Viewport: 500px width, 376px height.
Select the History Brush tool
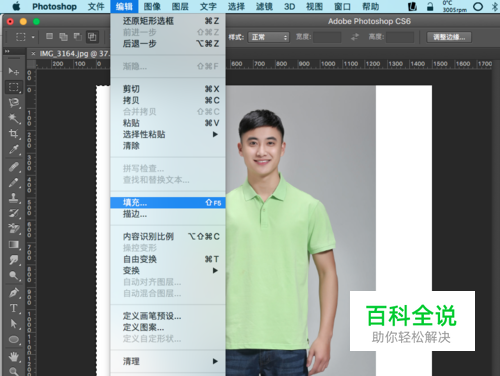(14, 213)
